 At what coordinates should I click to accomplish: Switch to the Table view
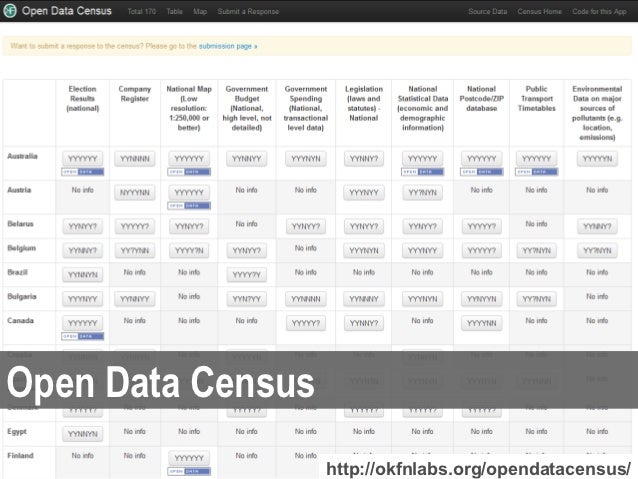[x=174, y=11]
